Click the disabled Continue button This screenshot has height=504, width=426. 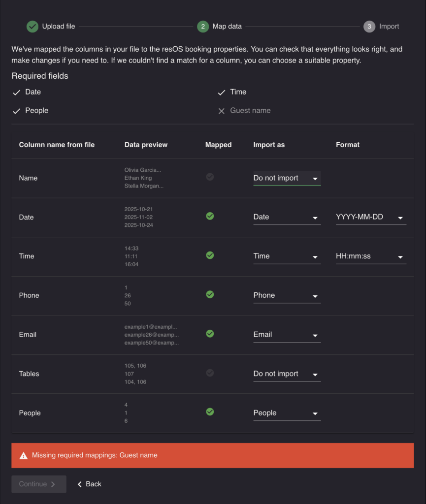coord(39,484)
